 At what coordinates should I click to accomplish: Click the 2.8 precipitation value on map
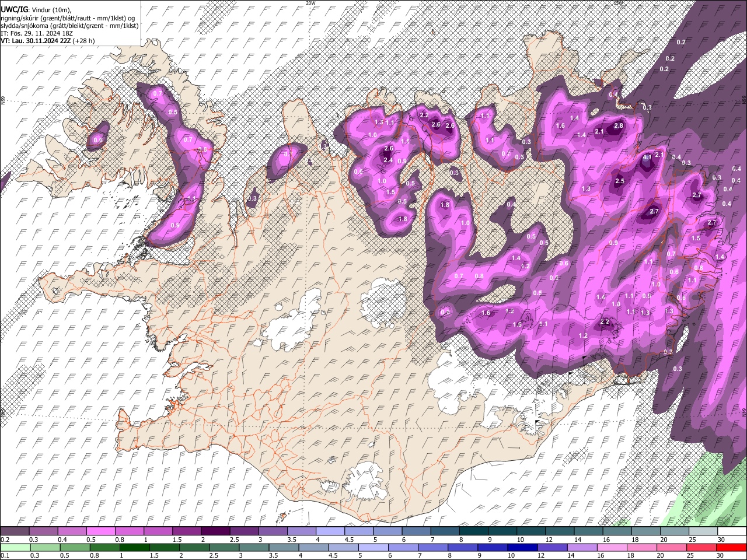coord(619,126)
